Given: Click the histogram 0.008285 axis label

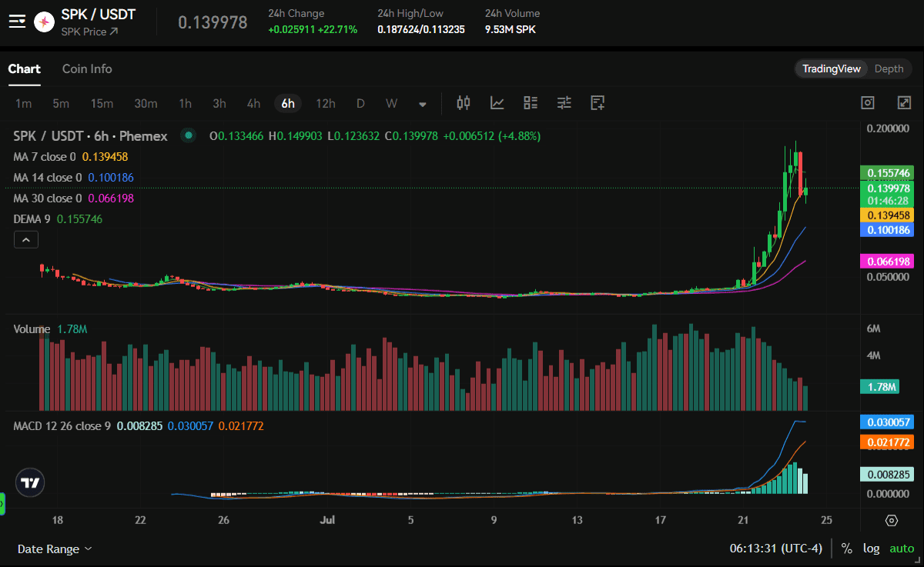Looking at the screenshot, I should point(889,475).
